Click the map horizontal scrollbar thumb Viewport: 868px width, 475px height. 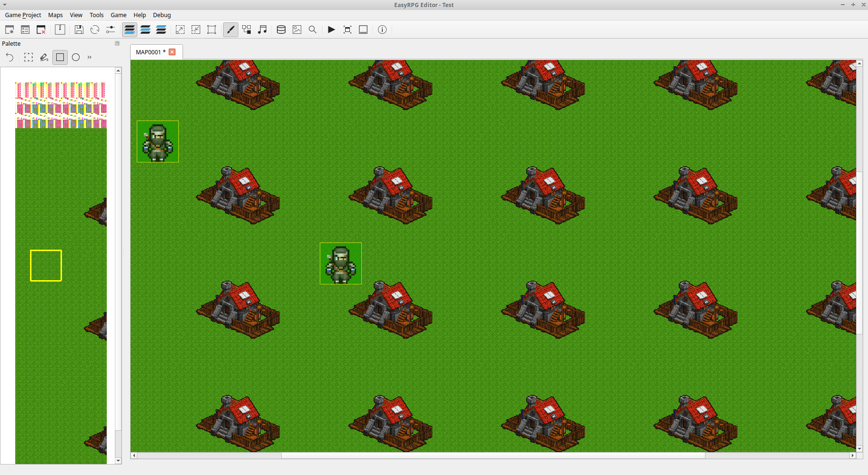point(493,455)
